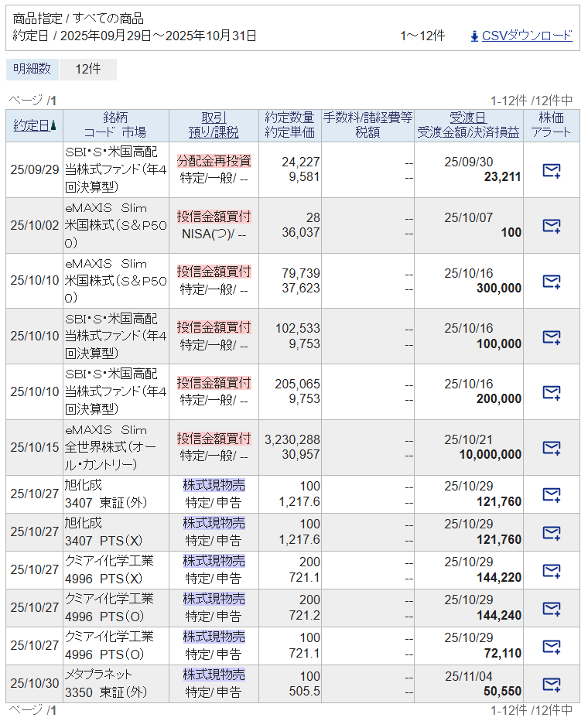Viewport: 588px width, 721px height.
Task: Open price alert for メタプラネット row
Action: tap(551, 684)
